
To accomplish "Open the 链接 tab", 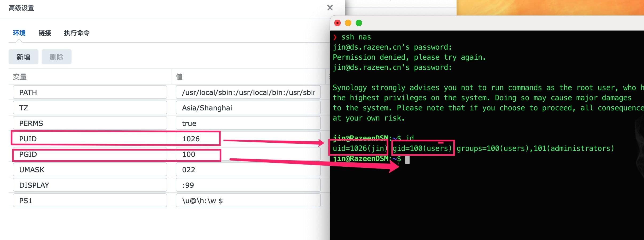I will pyautogui.click(x=45, y=33).
